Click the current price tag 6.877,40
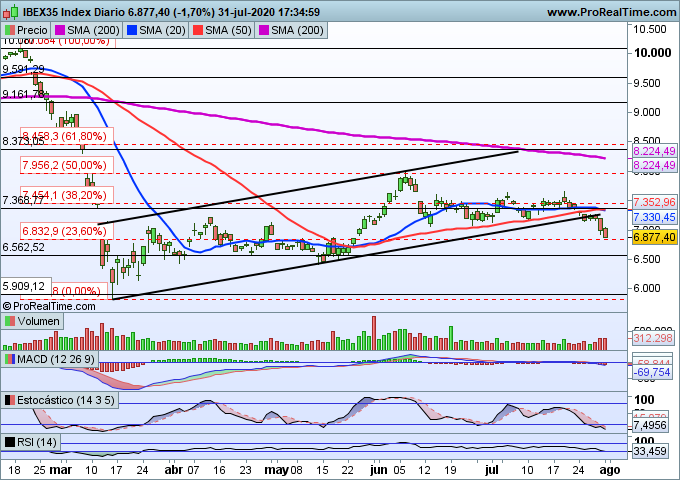 pyautogui.click(x=656, y=236)
